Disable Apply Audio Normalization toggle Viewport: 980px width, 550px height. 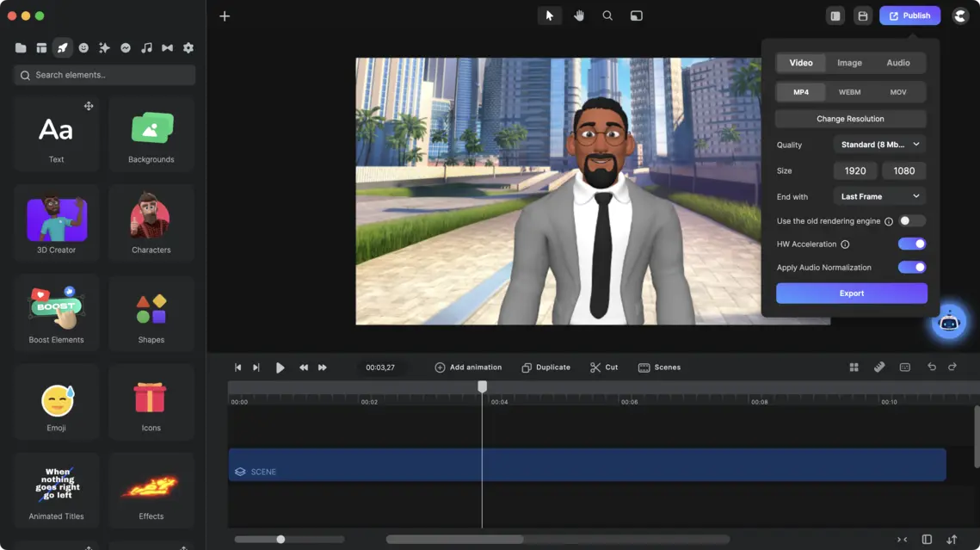click(x=911, y=268)
